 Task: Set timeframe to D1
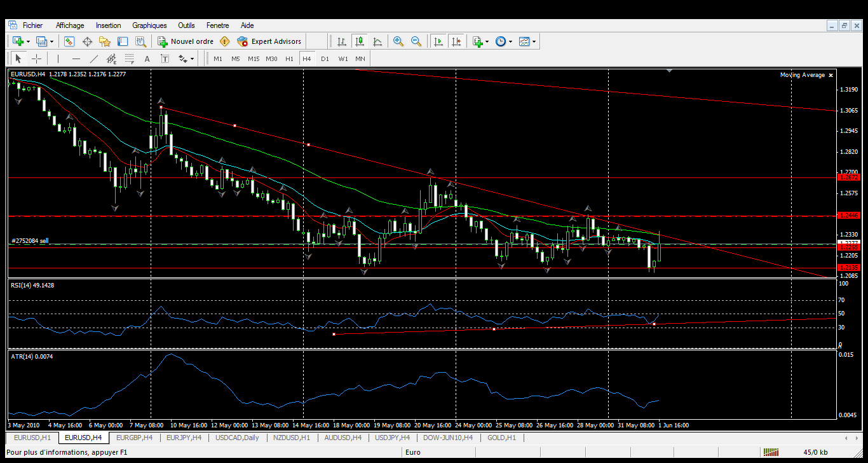tap(325, 59)
